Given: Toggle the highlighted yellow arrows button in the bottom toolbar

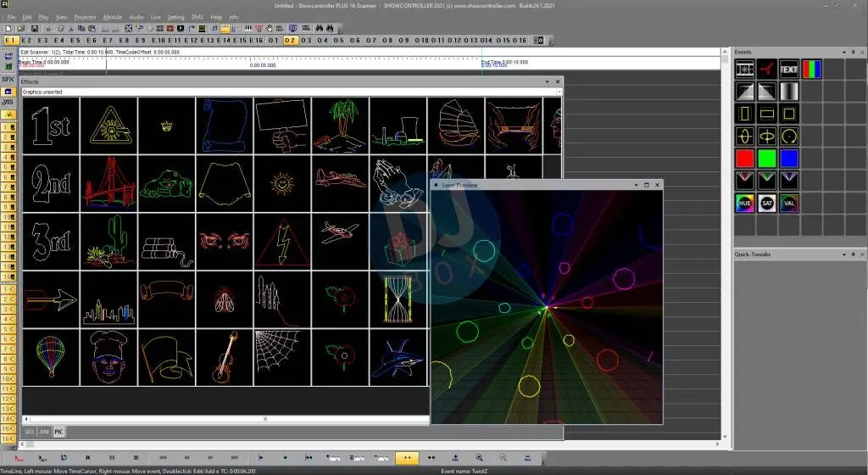Looking at the screenshot, I should (x=406, y=458).
